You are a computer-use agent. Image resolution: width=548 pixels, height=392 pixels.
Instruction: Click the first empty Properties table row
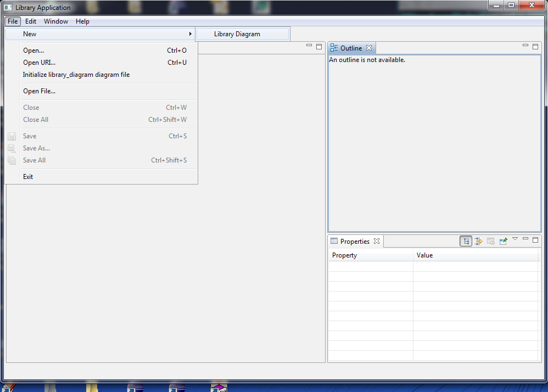(x=433, y=266)
